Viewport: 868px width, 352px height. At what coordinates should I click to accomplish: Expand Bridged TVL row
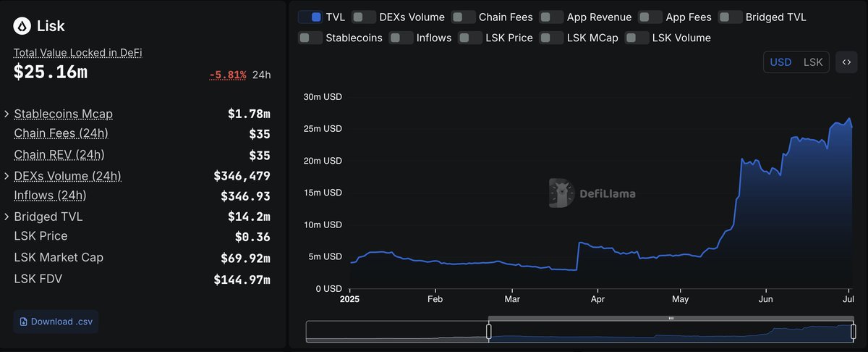pos(7,217)
